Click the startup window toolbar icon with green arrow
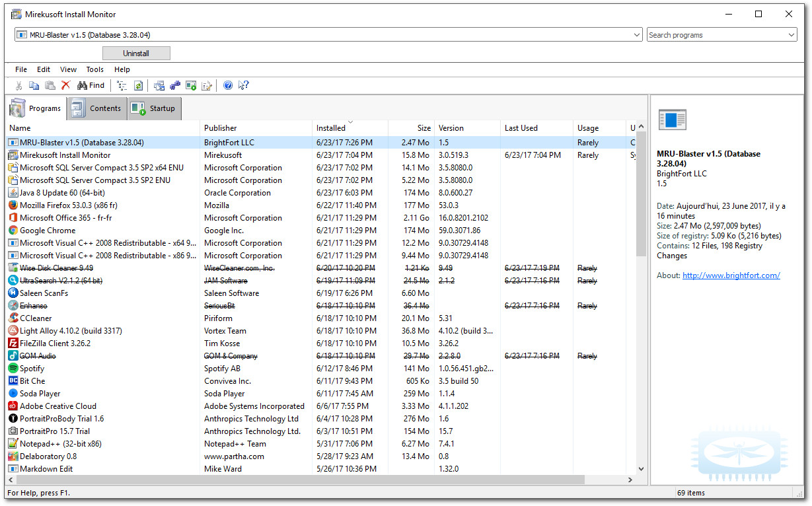Image resolution: width=812 pixels, height=506 pixels. coord(191,85)
